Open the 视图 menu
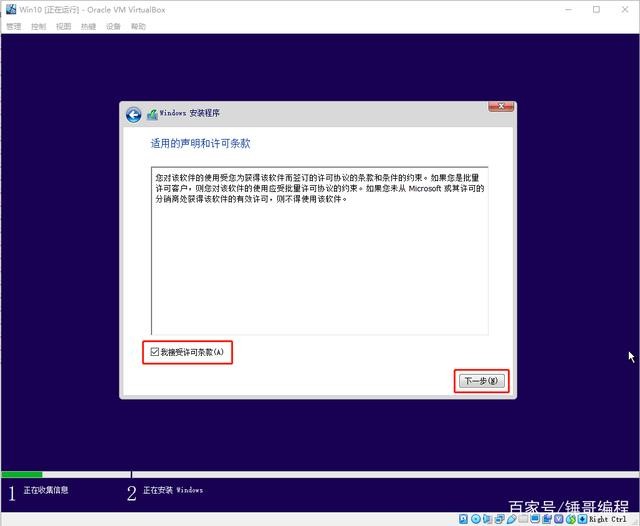 63,27
